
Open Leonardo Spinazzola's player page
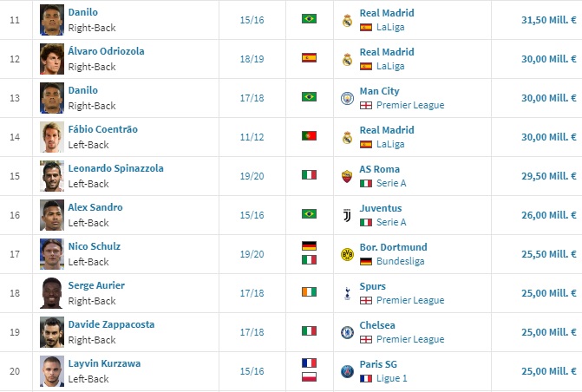tap(116, 168)
